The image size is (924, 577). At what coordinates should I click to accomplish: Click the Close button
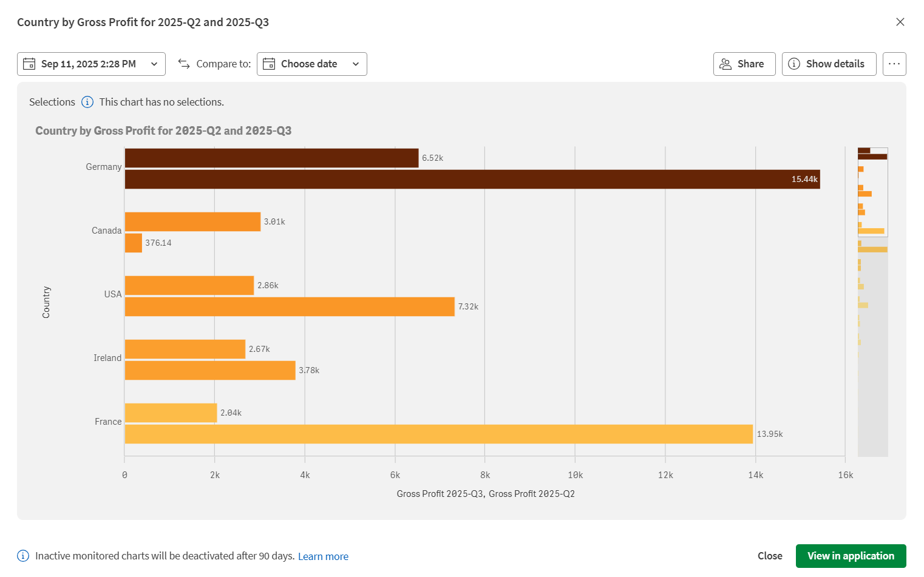coord(770,556)
